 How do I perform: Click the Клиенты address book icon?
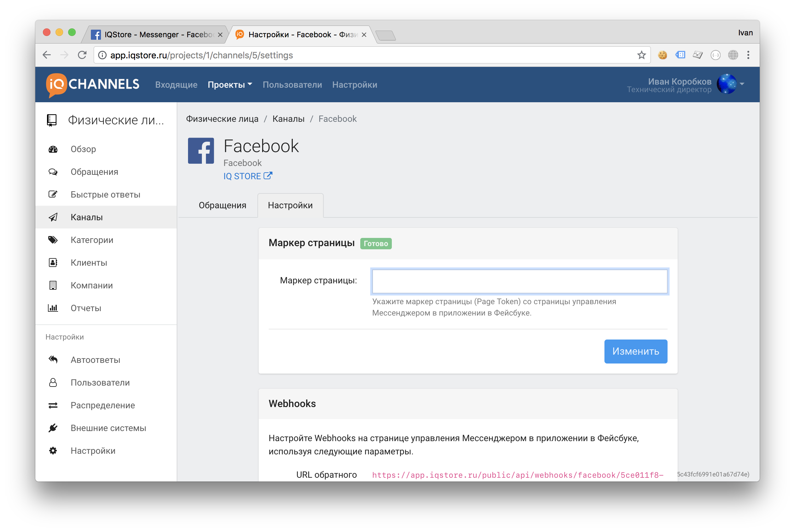(x=53, y=263)
